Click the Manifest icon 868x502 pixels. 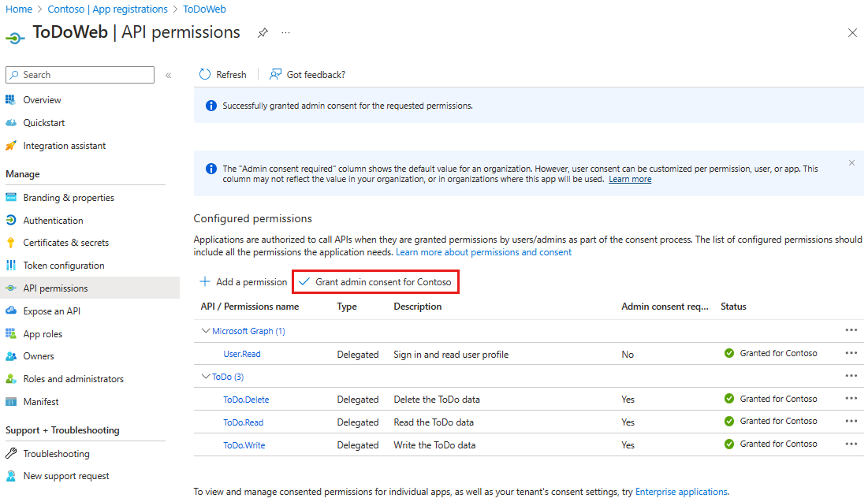(x=10, y=401)
